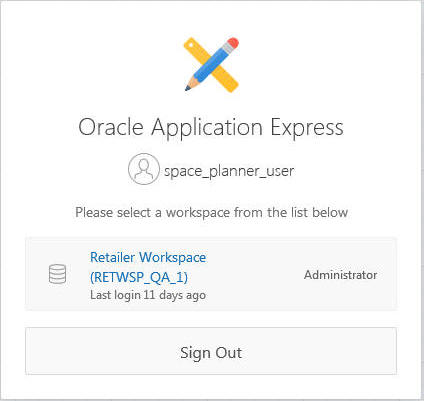Click the red eraser tip of the pencil logo
The height and width of the screenshot is (401, 424).
233,43
